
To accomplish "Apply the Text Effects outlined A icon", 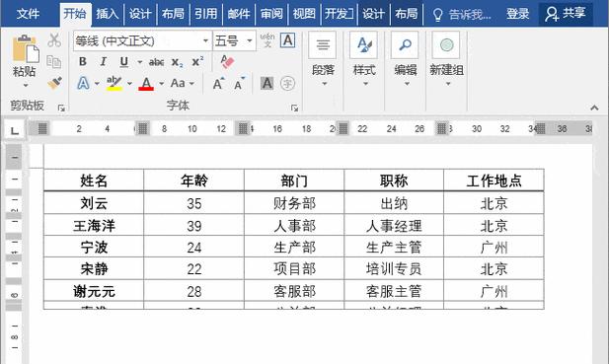I will (83, 83).
